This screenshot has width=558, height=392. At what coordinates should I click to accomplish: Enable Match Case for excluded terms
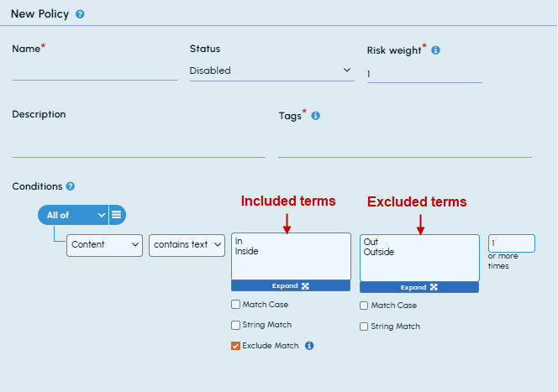point(364,306)
